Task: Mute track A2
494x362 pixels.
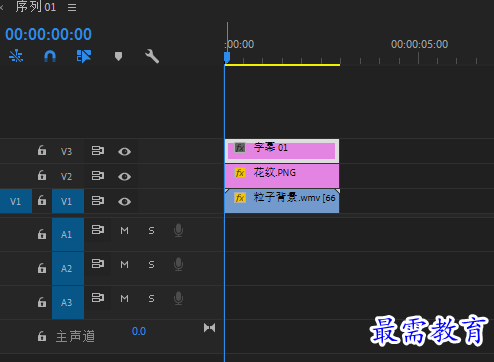Action: pos(124,264)
